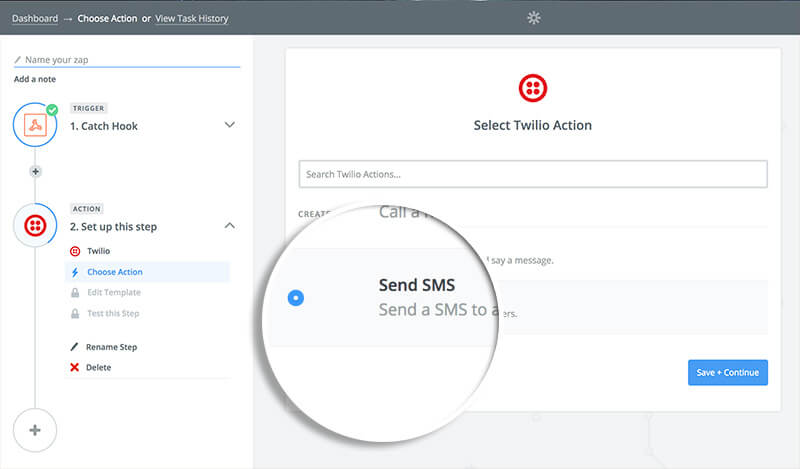
Task: Select the Twilio action step circle icon
Action: coord(35,225)
